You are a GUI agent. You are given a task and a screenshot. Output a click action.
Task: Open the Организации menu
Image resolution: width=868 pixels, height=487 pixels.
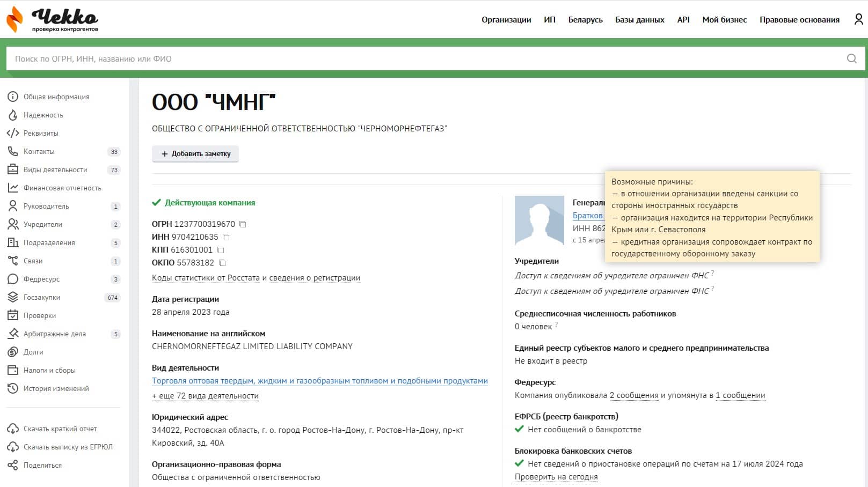pos(506,20)
